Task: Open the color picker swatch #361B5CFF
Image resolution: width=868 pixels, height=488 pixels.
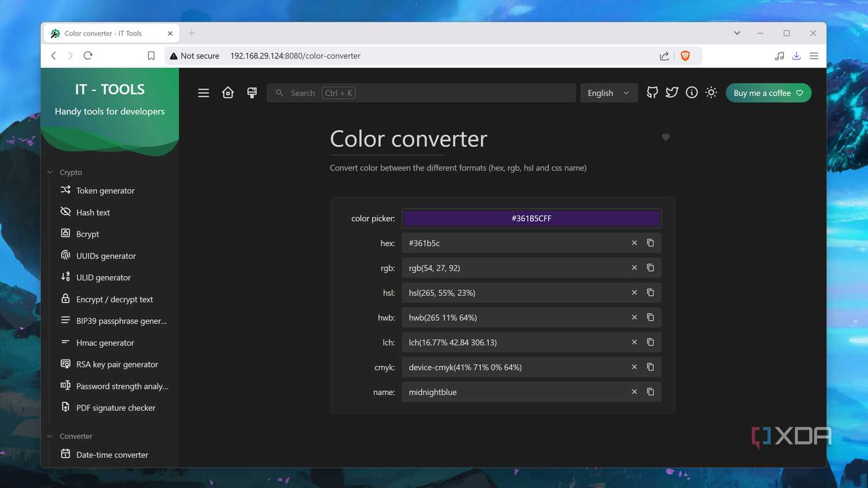Action: click(x=531, y=218)
